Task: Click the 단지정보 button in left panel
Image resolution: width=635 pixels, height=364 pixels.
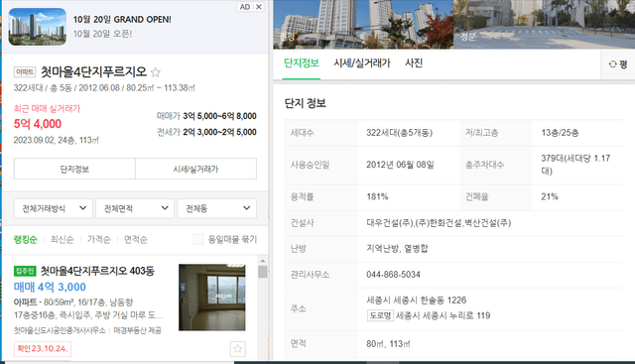Action: (74, 169)
